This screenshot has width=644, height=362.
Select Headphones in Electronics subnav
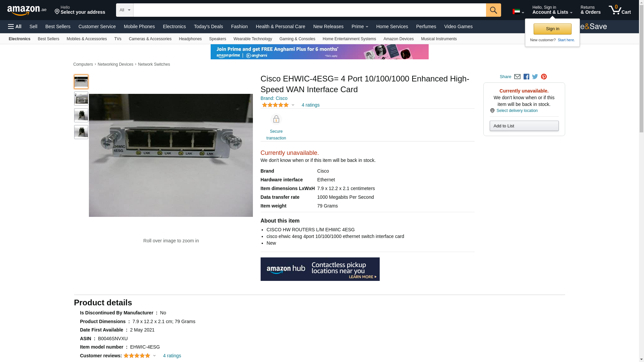[190, 39]
